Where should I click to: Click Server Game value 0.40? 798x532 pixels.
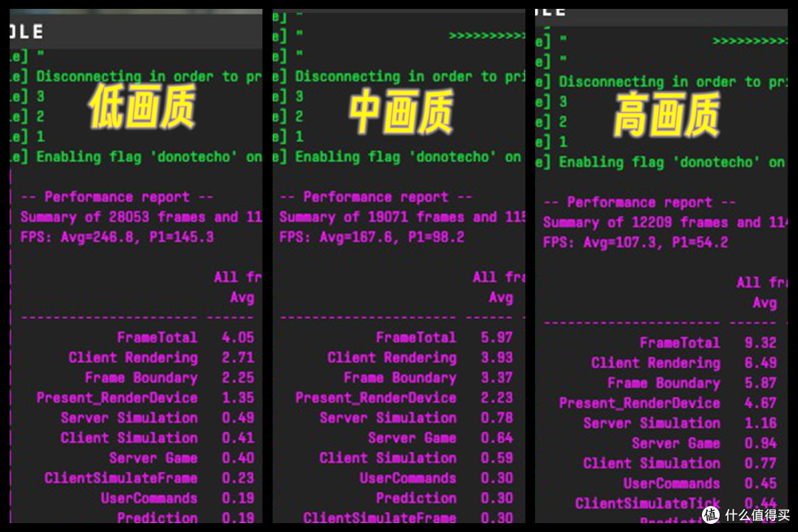click(238, 458)
